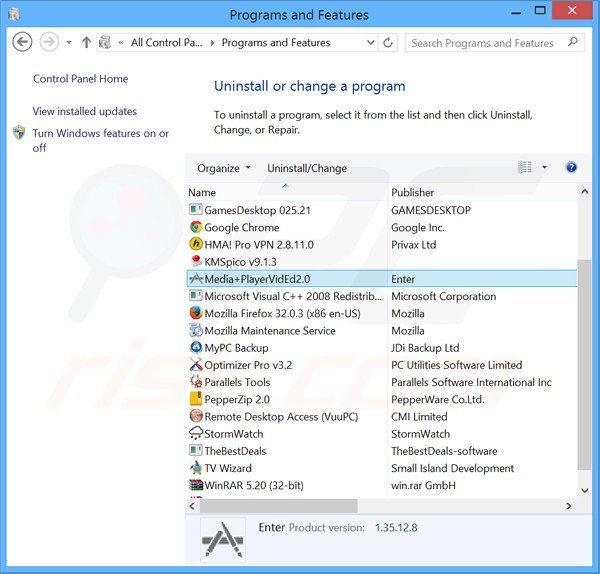Select the KMSpico v9.1.3 icon

click(196, 261)
